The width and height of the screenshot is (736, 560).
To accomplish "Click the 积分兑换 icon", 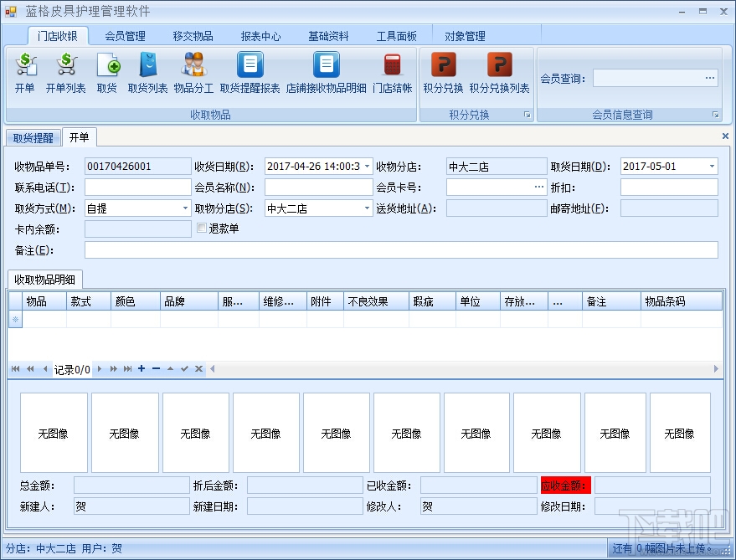I will pyautogui.click(x=443, y=72).
